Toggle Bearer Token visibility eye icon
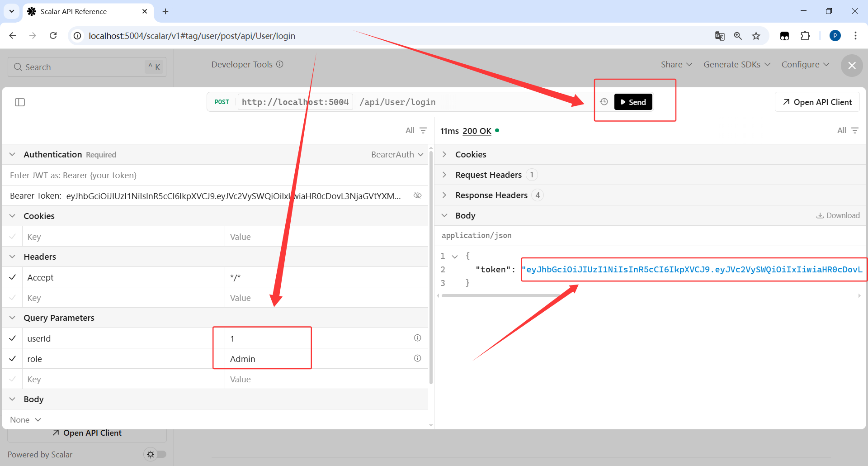The height and width of the screenshot is (466, 868). 418,195
